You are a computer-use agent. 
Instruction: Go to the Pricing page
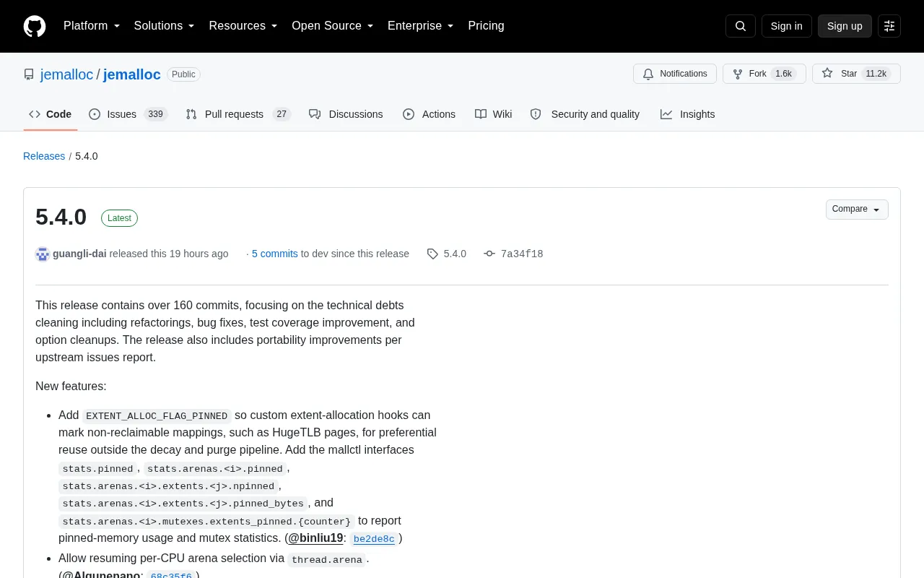(x=486, y=26)
